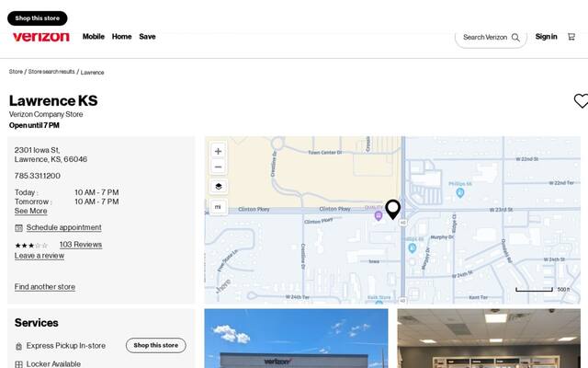
Task: Click Leave a review
Action: [39, 256]
